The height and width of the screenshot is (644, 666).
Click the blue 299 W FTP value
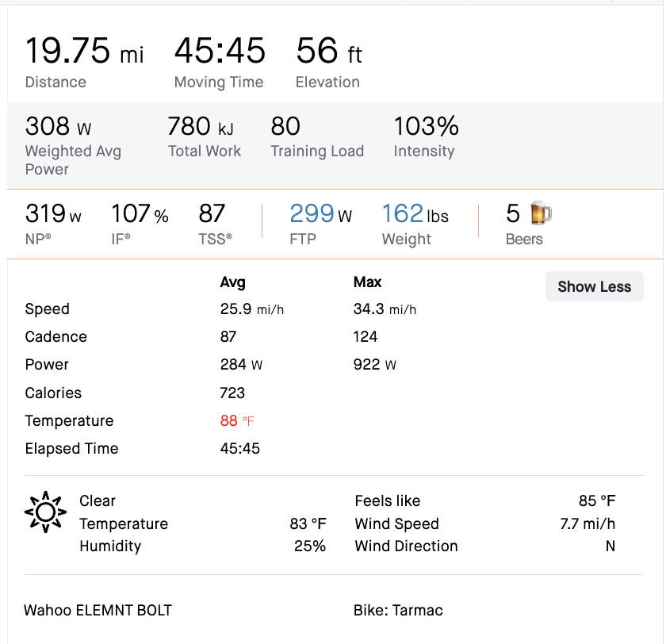point(320,214)
